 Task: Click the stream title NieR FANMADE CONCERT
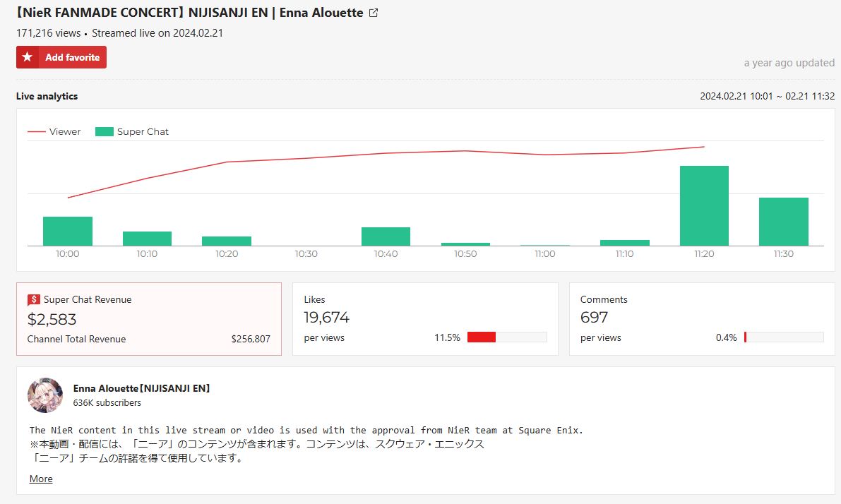pyautogui.click(x=189, y=13)
